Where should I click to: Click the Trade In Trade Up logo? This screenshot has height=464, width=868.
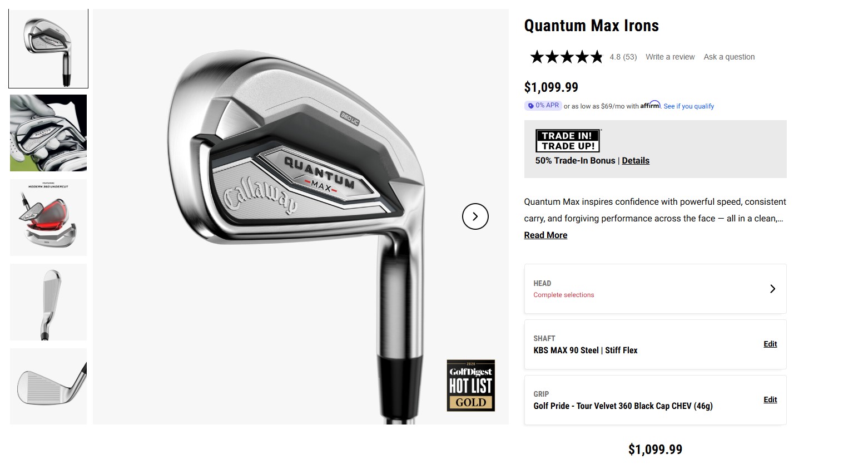(568, 141)
